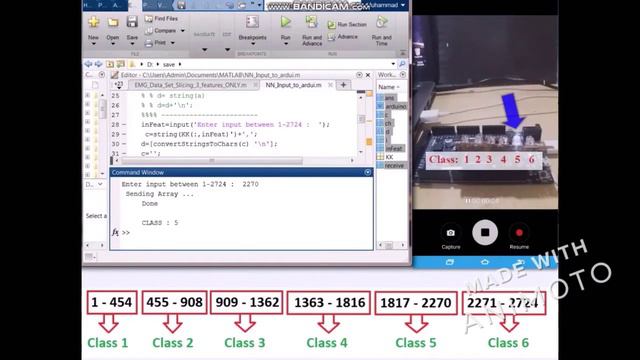The width and height of the screenshot is (640, 360).
Task: Switch to EMG_Data_Set_Slicing_3_features_ONLY.m tab
Action: (191, 85)
